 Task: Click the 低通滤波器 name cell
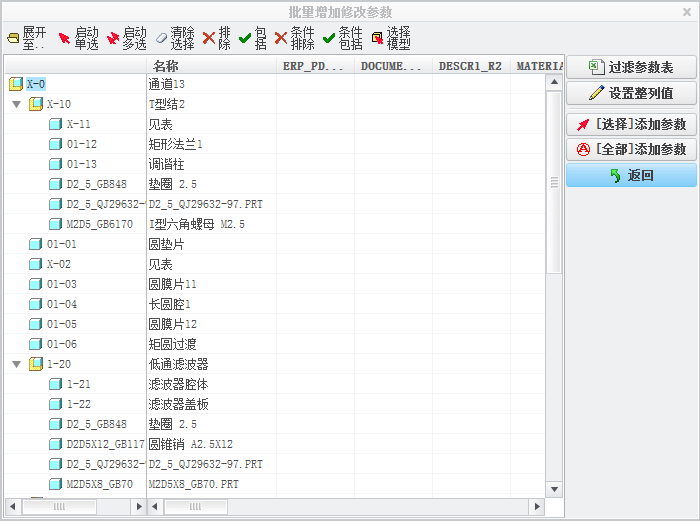coord(211,364)
